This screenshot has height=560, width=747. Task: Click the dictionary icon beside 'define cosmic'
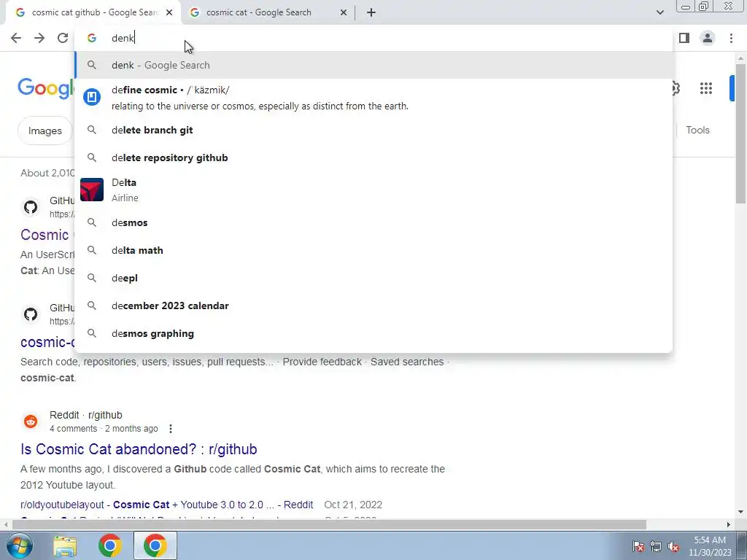coord(92,97)
